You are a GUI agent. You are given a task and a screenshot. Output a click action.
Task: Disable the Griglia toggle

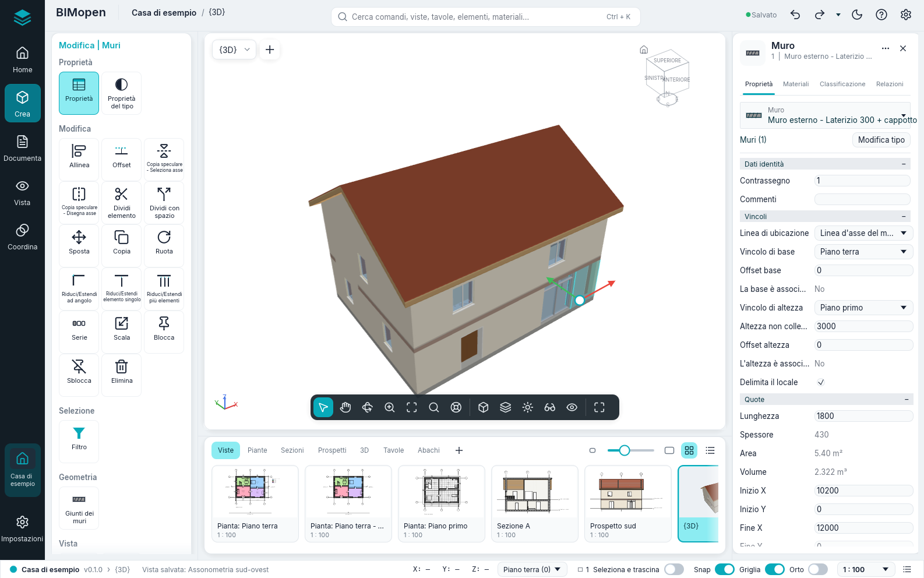774,569
